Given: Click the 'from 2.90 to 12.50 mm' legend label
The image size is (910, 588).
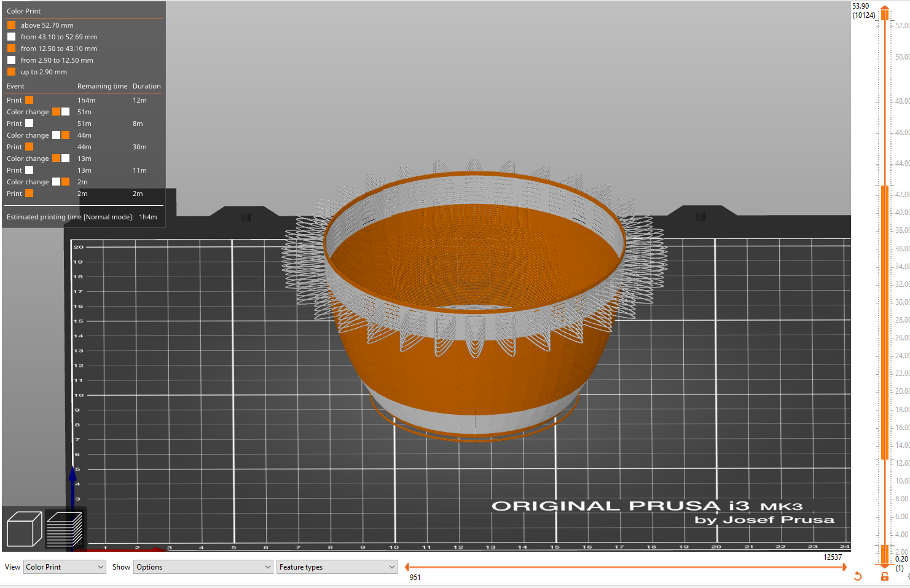Looking at the screenshot, I should pyautogui.click(x=57, y=60).
